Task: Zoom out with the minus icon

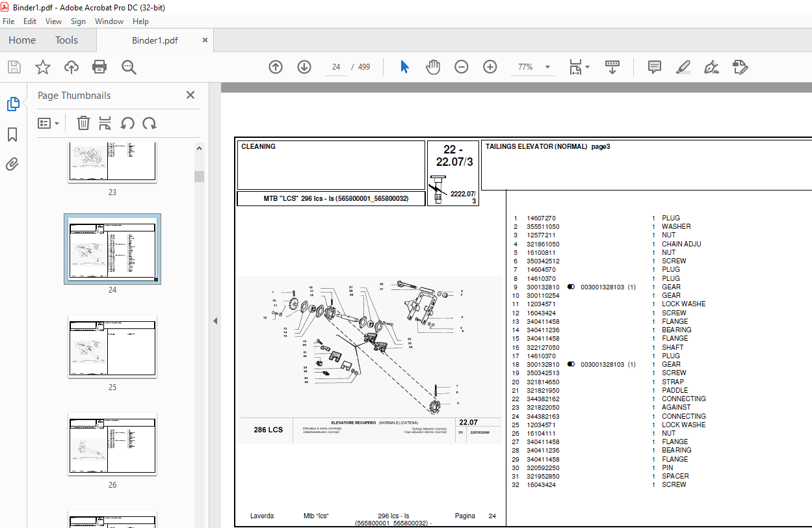Action: [x=462, y=67]
